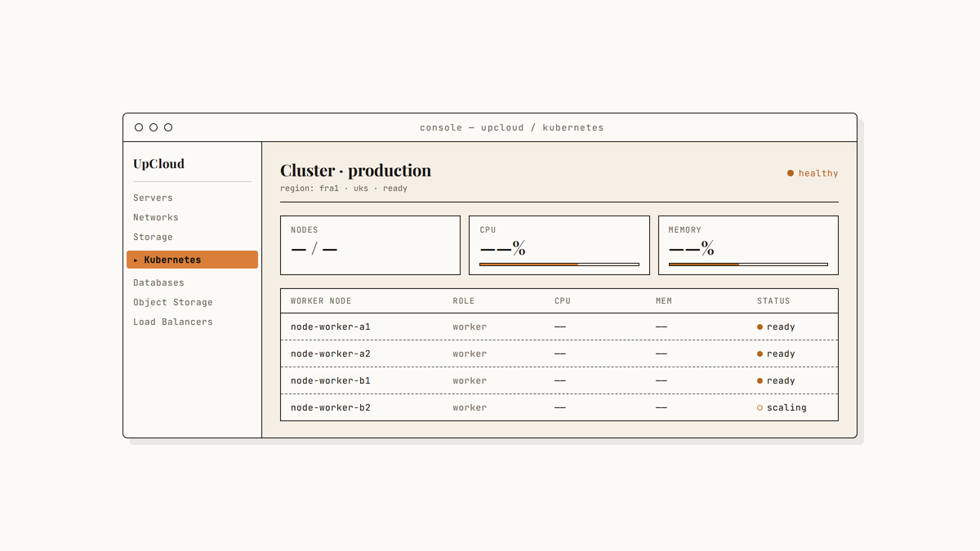Click the arrow marker beside Kubernetes
980x551 pixels.
tap(136, 260)
